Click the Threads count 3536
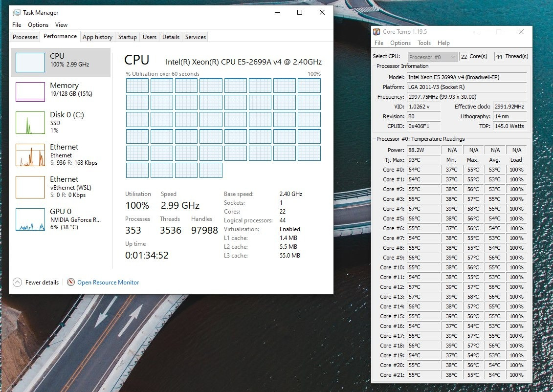 171,230
